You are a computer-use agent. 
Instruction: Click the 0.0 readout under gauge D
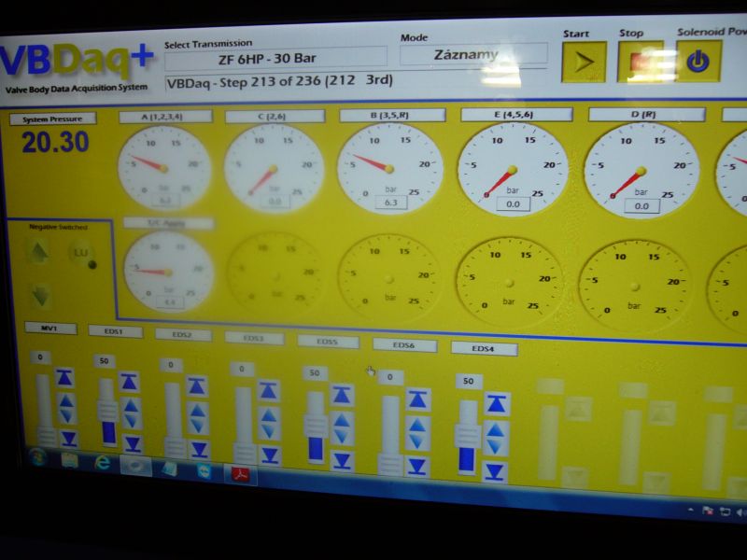[641, 205]
